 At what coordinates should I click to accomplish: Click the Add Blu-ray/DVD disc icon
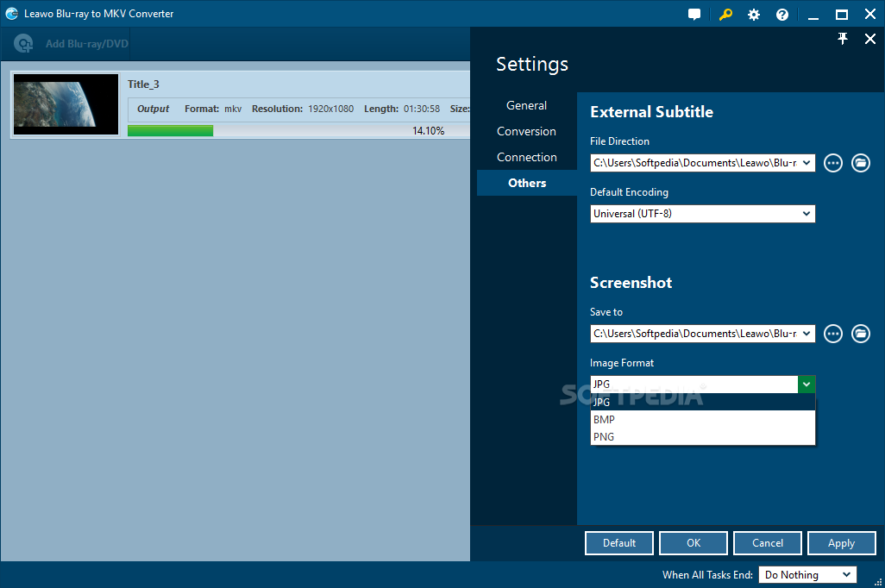click(x=23, y=43)
